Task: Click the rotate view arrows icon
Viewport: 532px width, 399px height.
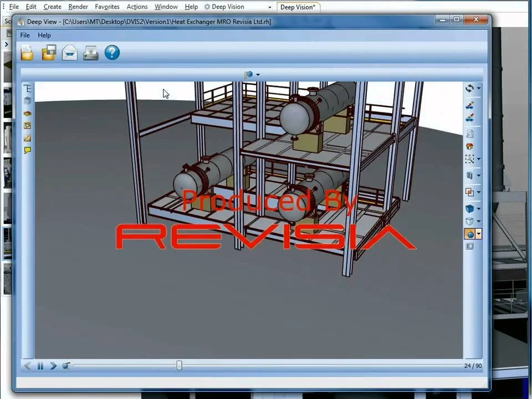Action: click(x=469, y=88)
